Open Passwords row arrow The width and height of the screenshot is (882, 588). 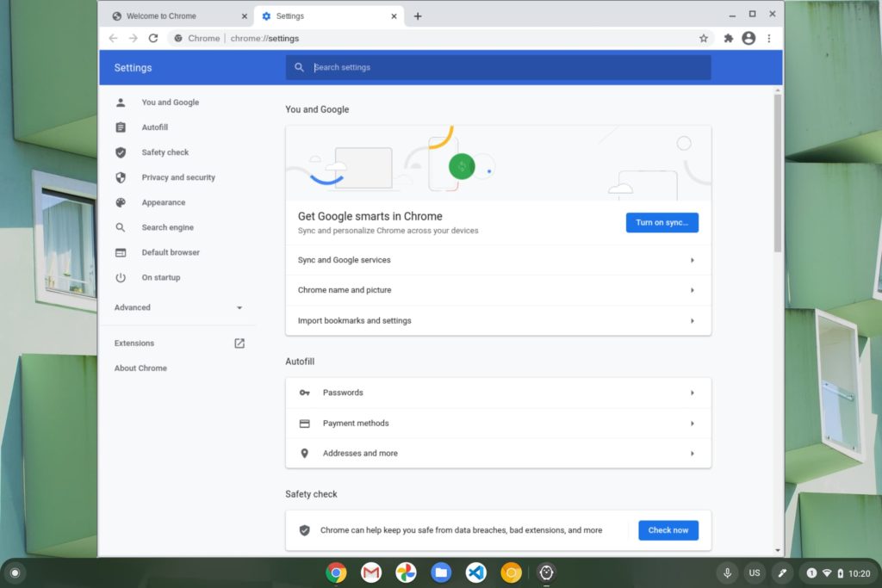692,393
